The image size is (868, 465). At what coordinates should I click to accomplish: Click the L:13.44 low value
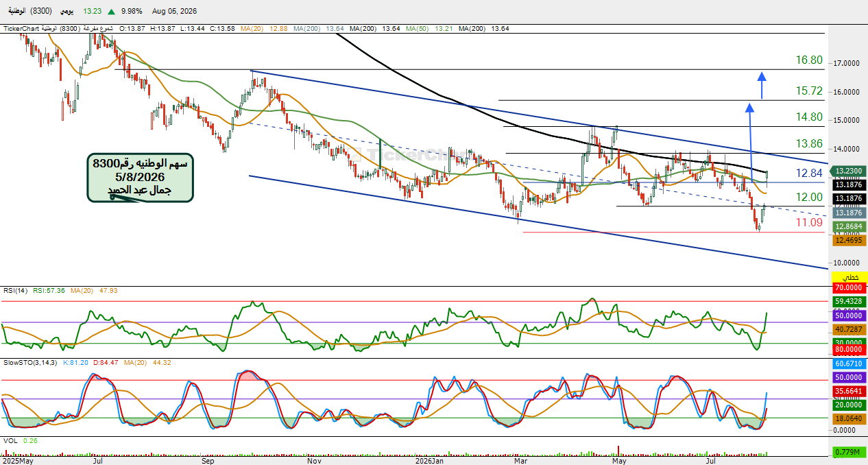pyautogui.click(x=192, y=29)
